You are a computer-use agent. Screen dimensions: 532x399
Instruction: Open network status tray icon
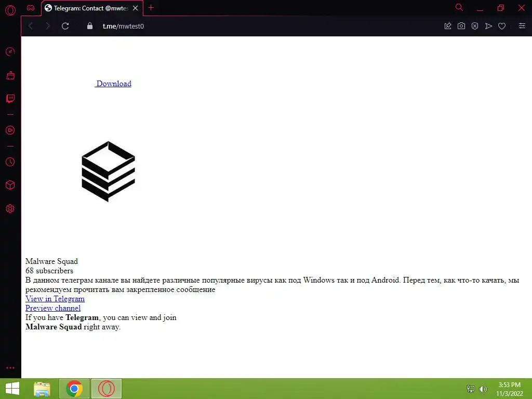[471, 389]
